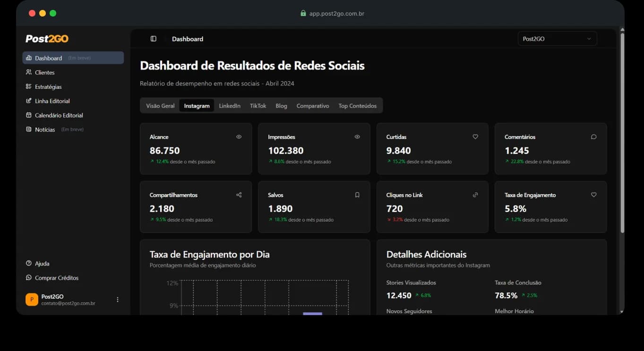This screenshot has height=351, width=644.
Task: Go to Clientes in the sidebar
Action: [x=73, y=72]
